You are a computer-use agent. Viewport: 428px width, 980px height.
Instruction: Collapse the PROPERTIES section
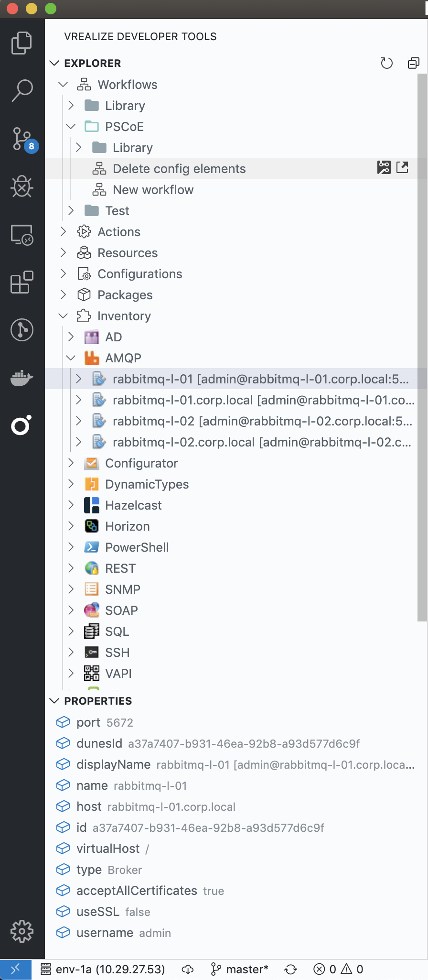(54, 701)
